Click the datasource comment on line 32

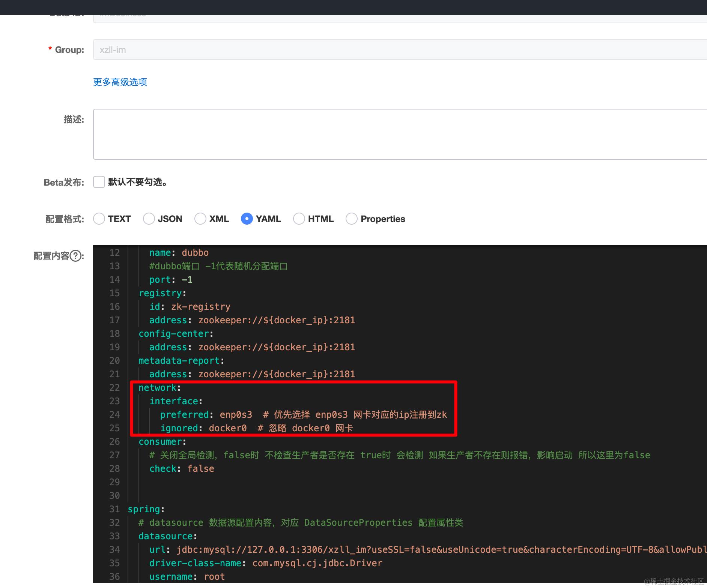[301, 523]
